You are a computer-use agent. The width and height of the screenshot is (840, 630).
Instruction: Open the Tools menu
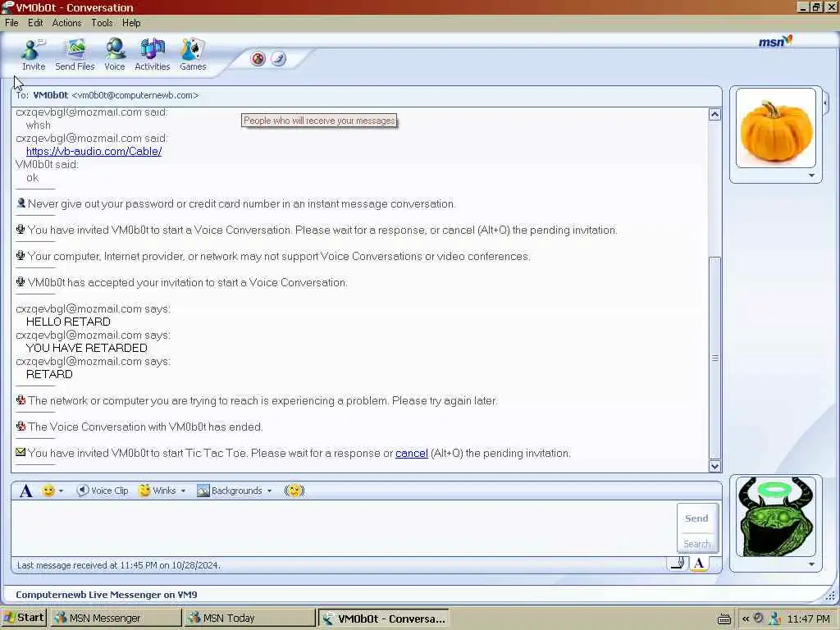pyautogui.click(x=102, y=22)
